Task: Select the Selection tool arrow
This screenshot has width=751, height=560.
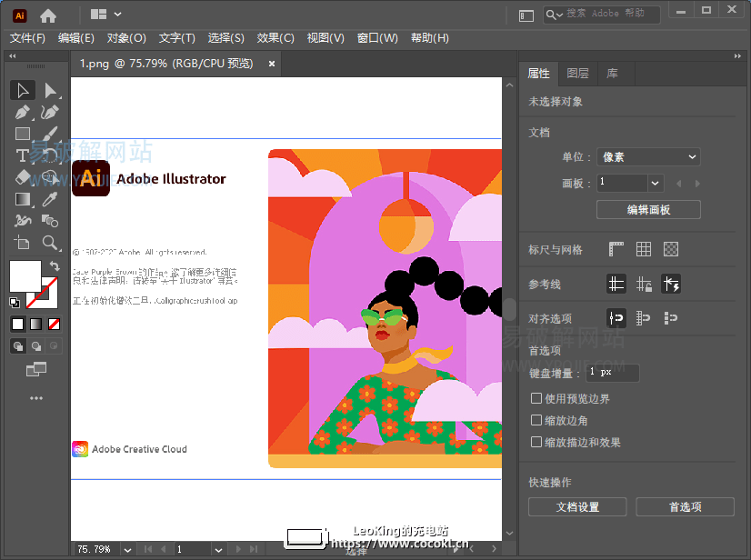Action: pyautogui.click(x=23, y=90)
